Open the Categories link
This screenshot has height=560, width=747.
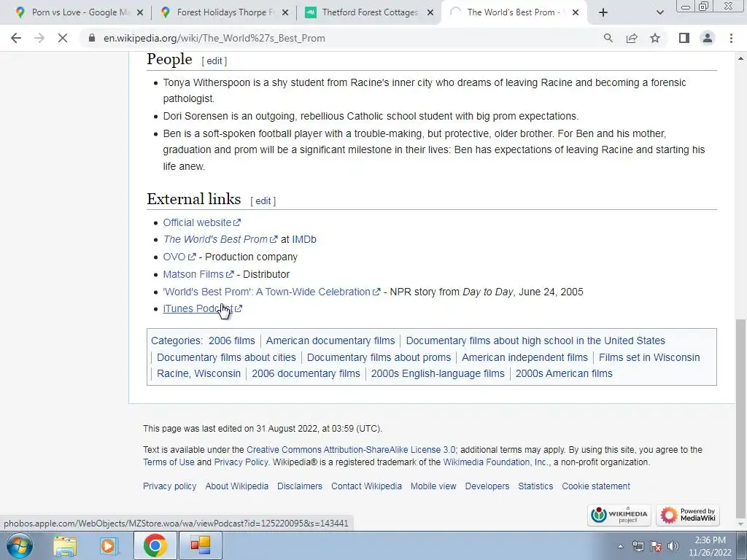(176, 341)
